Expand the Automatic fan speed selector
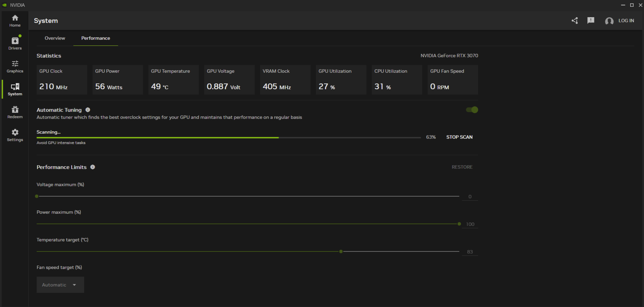Screen dimensions: 644x307 tap(60, 285)
